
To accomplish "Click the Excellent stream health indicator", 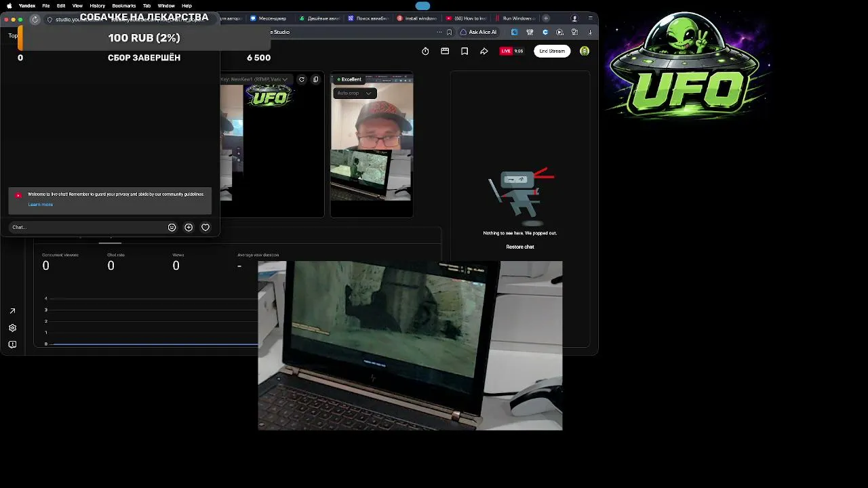I will [x=349, y=79].
